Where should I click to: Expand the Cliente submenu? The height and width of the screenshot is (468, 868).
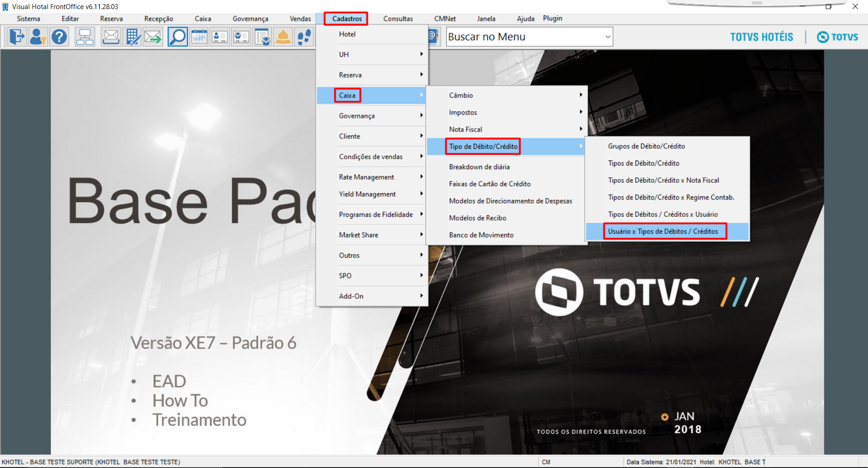372,136
